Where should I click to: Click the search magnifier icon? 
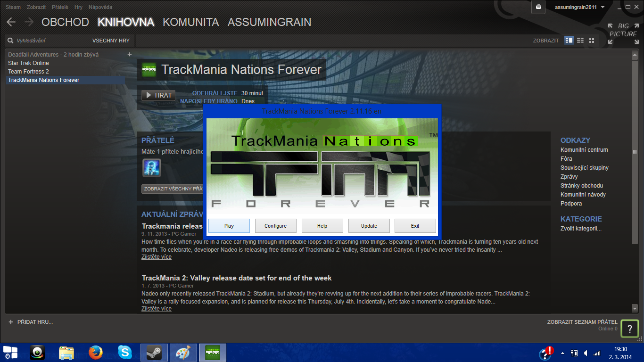(10, 41)
